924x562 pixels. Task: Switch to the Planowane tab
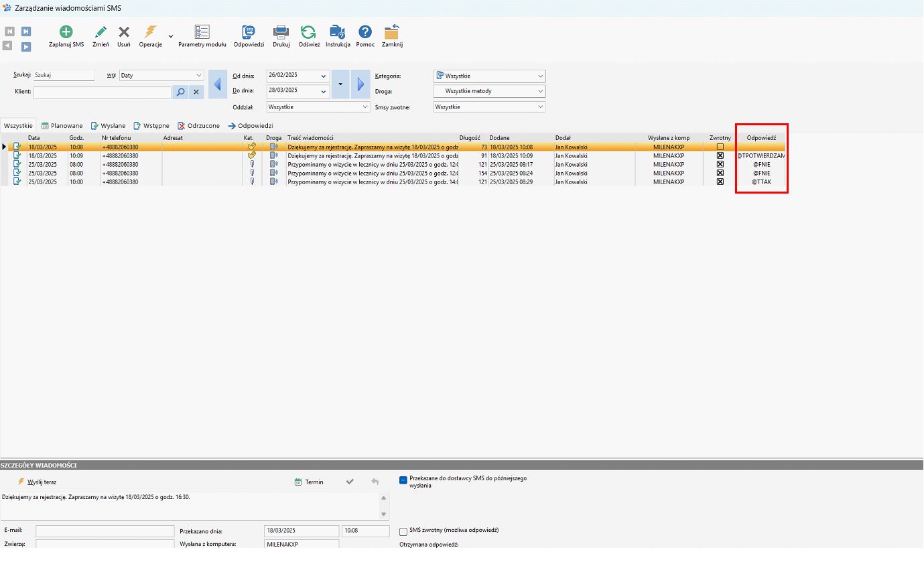(62, 125)
